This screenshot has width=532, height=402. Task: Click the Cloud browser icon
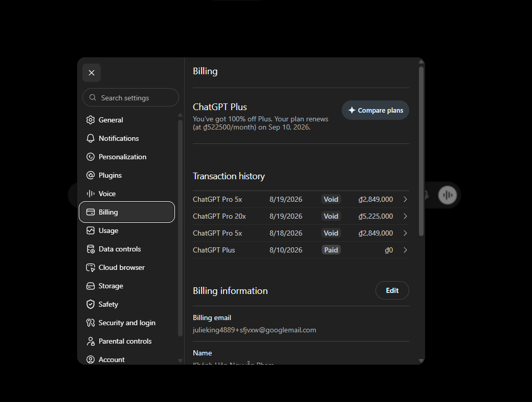pyautogui.click(x=90, y=267)
